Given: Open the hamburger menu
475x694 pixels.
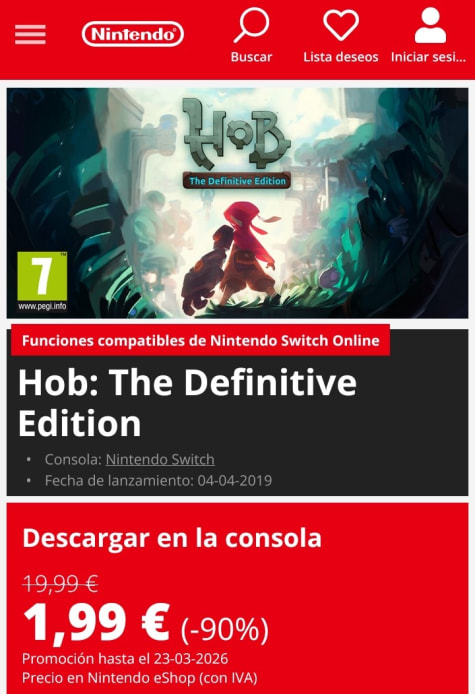Looking at the screenshot, I should point(30,35).
